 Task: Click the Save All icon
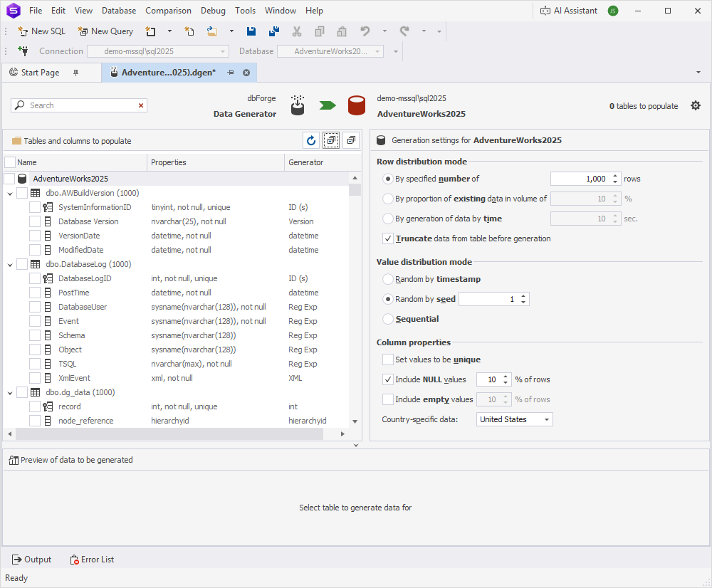point(274,31)
